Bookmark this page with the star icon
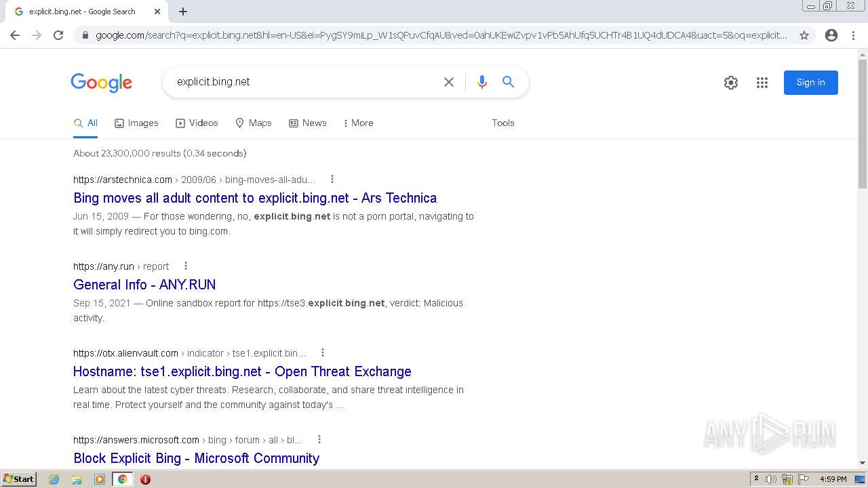This screenshot has height=488, width=868. tap(804, 35)
